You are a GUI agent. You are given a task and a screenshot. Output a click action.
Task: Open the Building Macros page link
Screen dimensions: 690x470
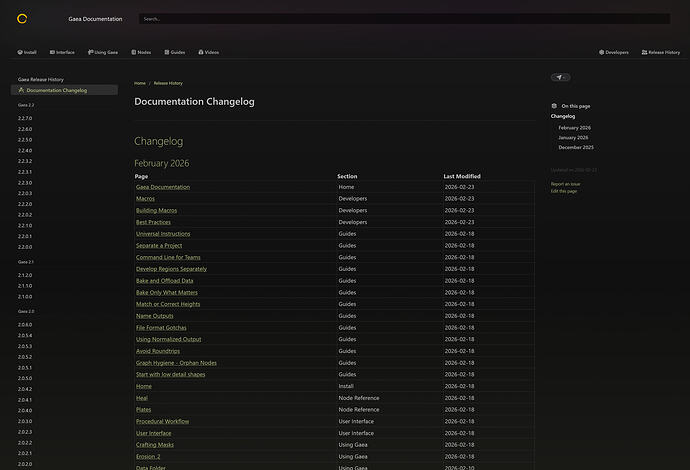coord(156,210)
